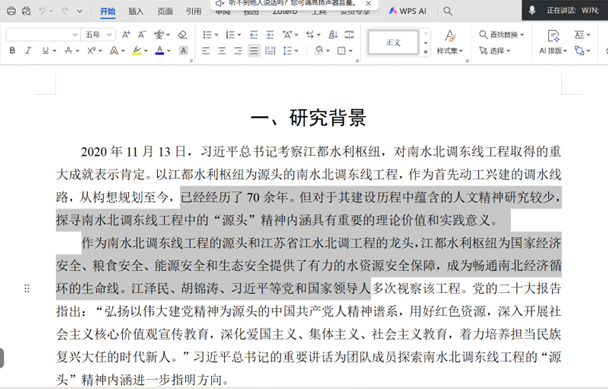Clear formatting with eraser icon
The width and height of the screenshot is (608, 389).
pyautogui.click(x=182, y=35)
